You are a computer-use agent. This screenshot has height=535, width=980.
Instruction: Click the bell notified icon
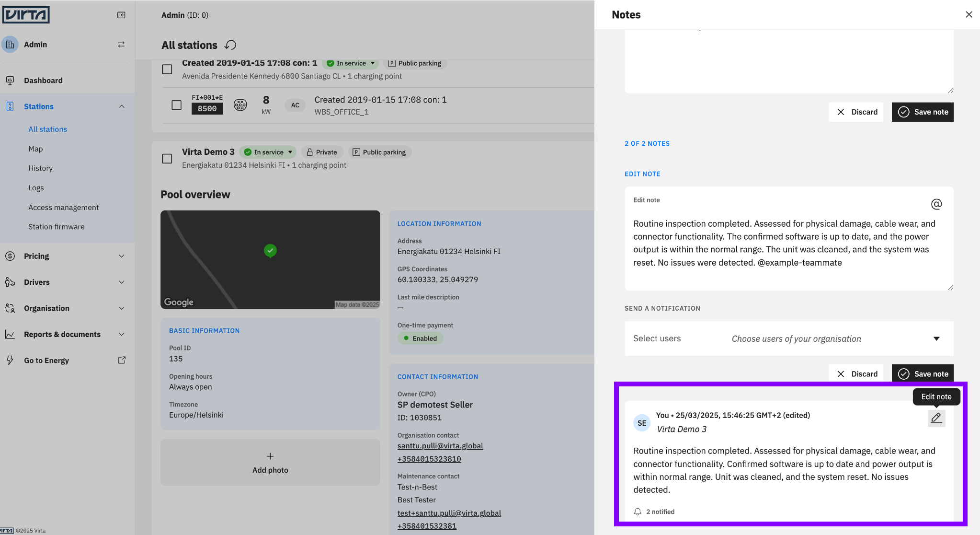[x=638, y=512]
